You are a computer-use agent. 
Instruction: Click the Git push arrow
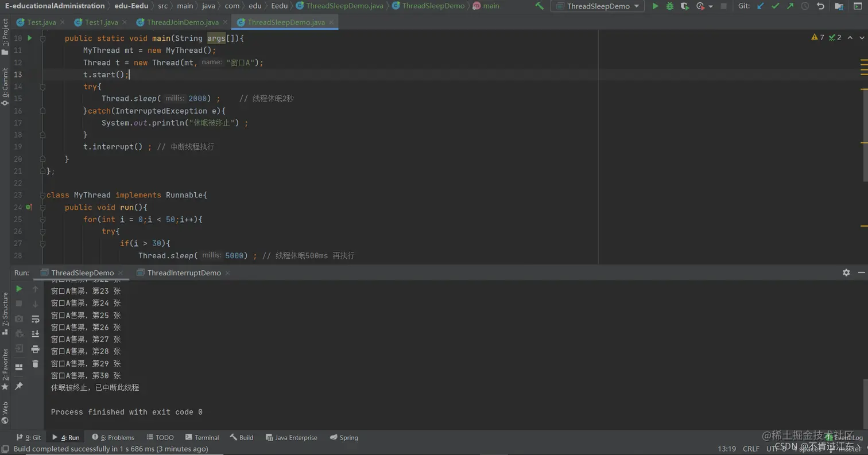tap(790, 6)
